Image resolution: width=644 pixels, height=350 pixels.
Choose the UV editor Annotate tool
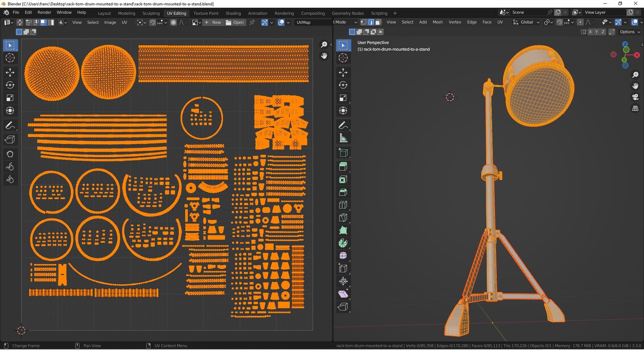coord(10,125)
